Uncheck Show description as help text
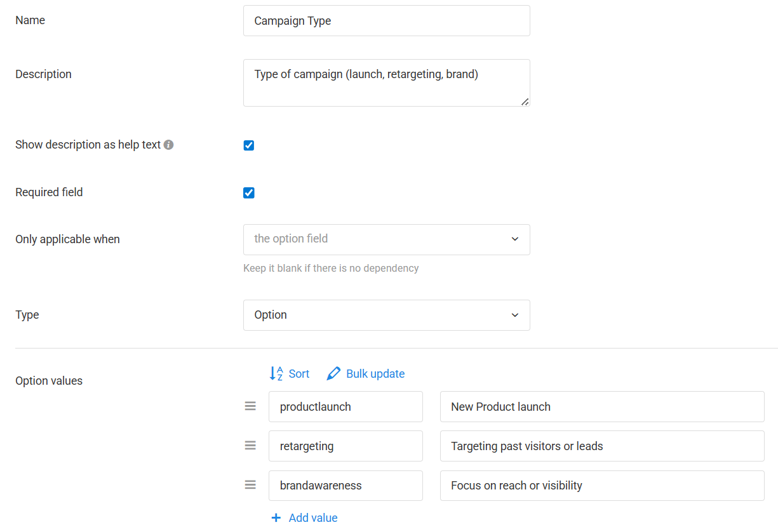778x532 pixels. 249,145
